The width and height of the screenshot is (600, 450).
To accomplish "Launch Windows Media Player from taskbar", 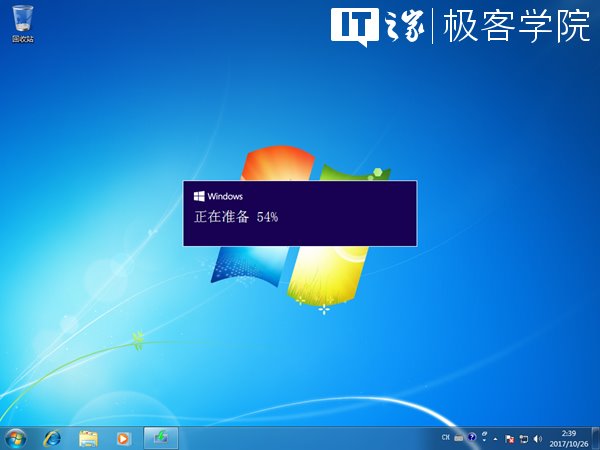I will click(x=124, y=439).
